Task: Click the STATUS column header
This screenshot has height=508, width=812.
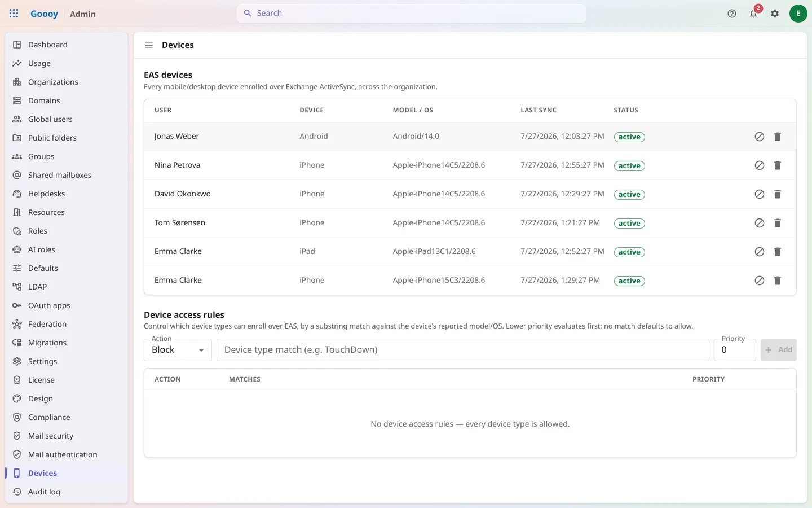Action: click(626, 111)
